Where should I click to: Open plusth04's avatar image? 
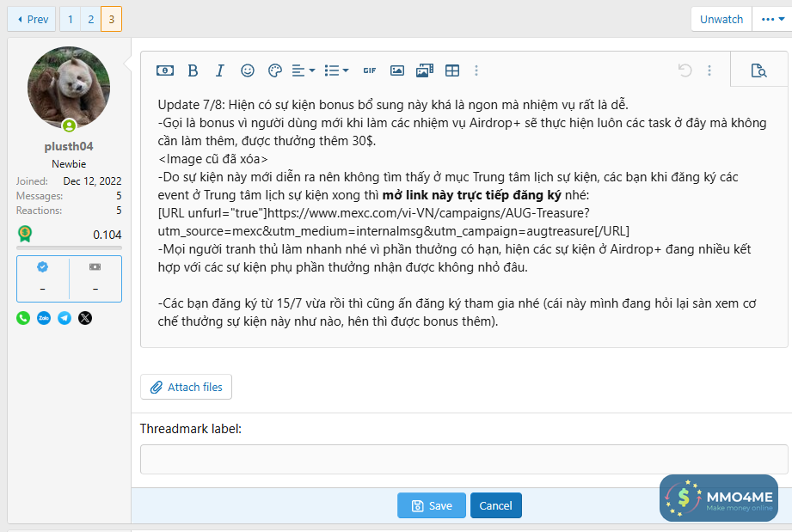point(69,88)
